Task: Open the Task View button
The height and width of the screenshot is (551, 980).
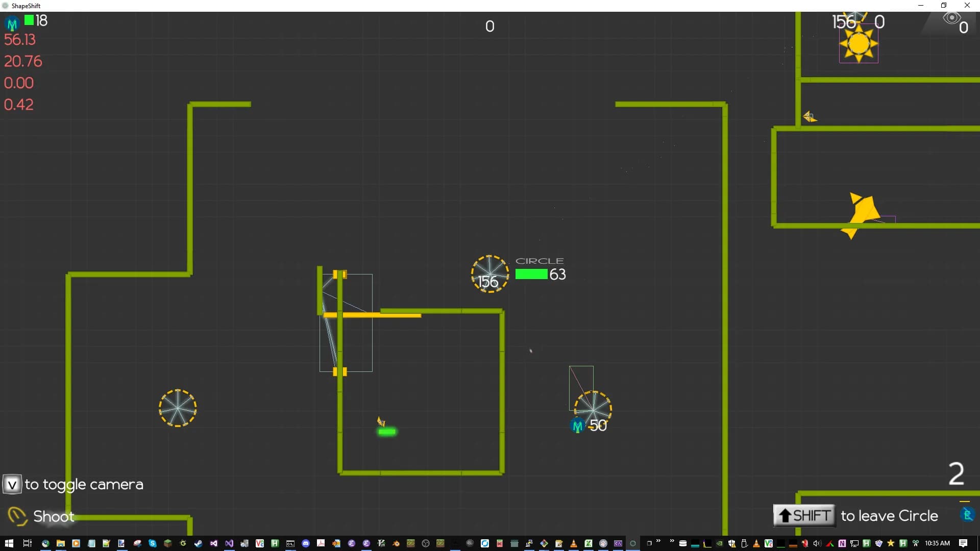Action: point(27,543)
